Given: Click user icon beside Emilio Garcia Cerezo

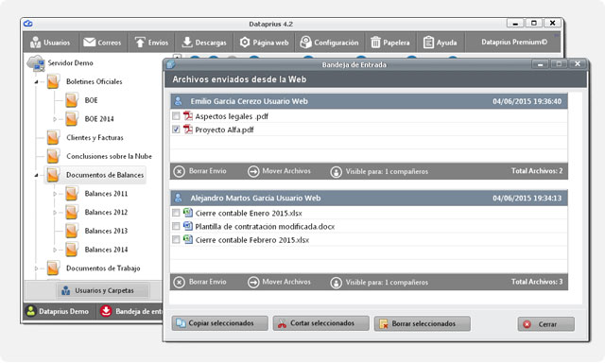Looking at the screenshot, I should click(x=178, y=101).
